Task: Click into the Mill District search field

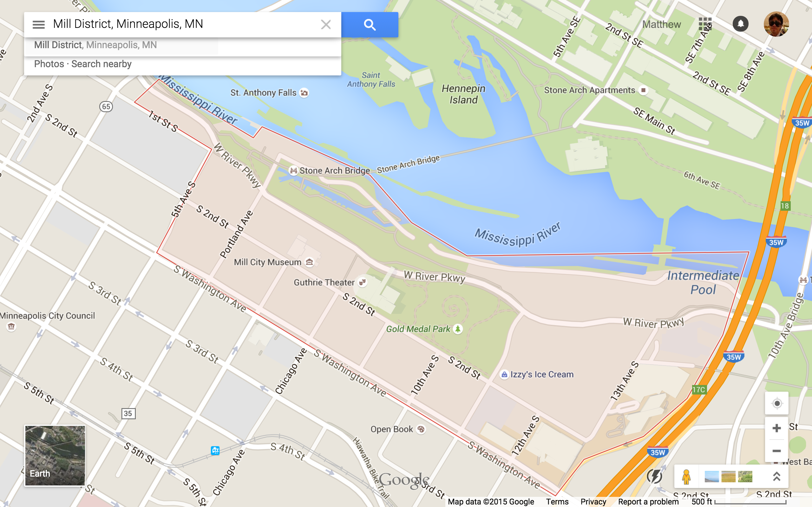Action: coord(183,24)
